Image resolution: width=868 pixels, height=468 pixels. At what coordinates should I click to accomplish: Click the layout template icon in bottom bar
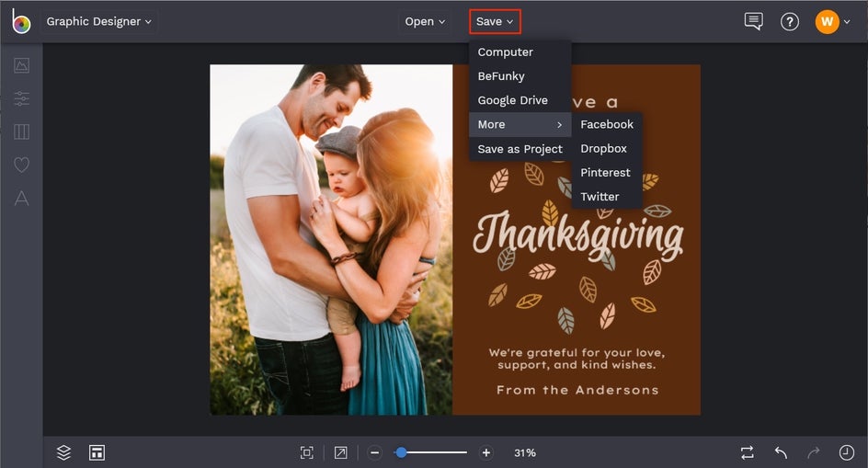[97, 452]
